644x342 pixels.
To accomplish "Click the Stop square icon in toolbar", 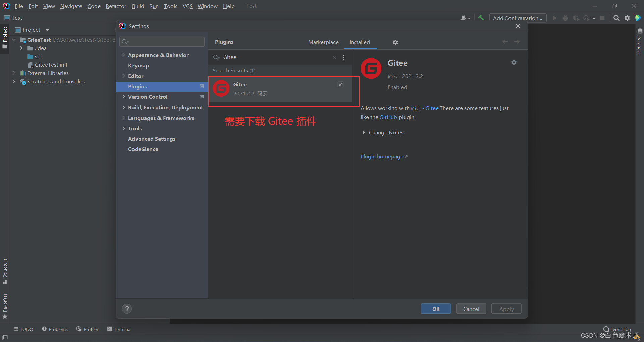I will 602,18.
